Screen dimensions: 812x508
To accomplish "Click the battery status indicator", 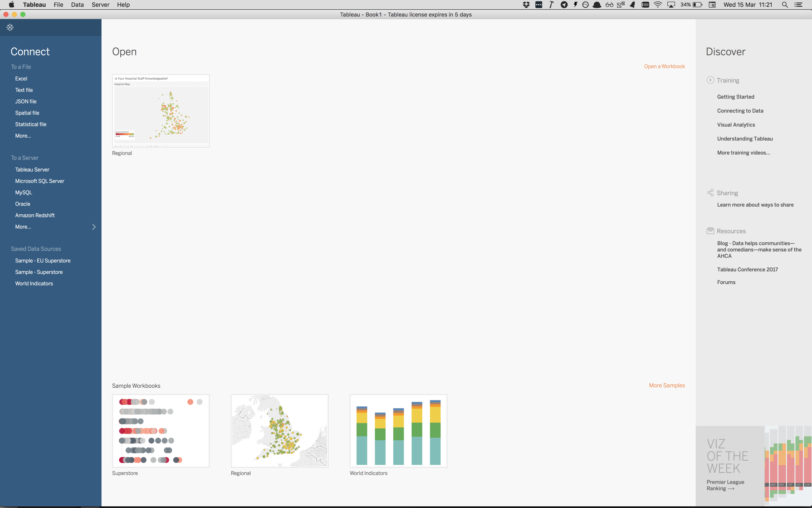I will click(691, 5).
